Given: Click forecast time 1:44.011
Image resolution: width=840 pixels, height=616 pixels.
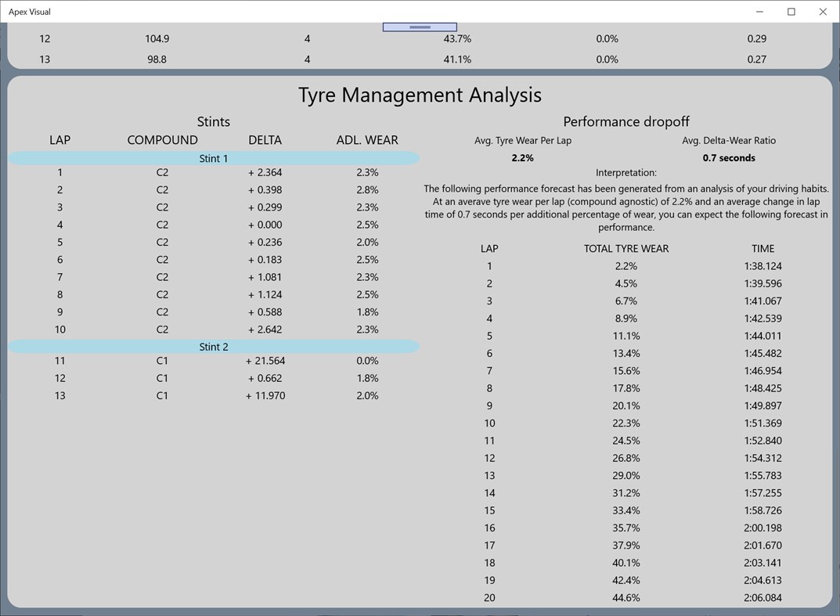Looking at the screenshot, I should coord(762,336).
